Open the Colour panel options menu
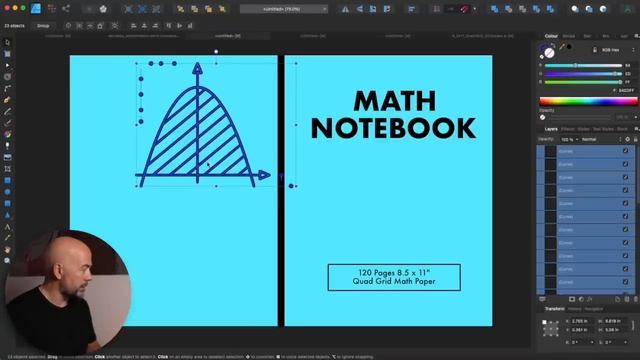Screen dimensions: 640x360 pos(636,36)
